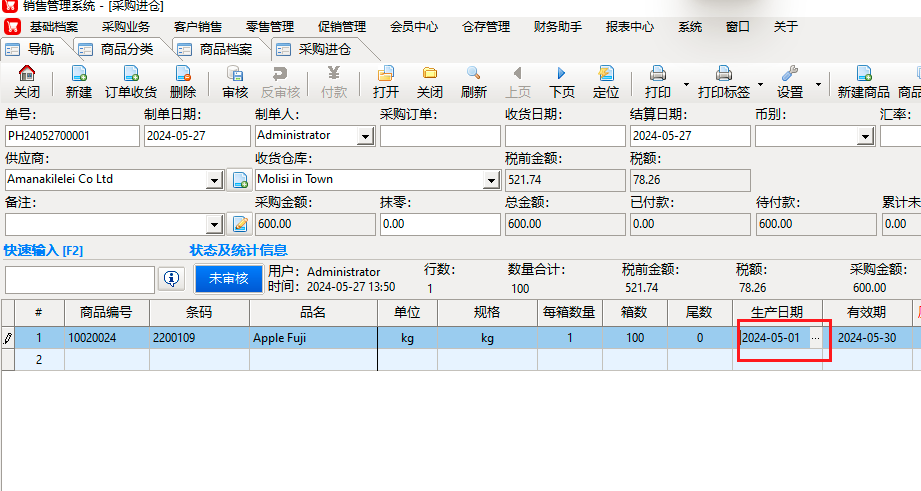Viewport: 921px width, 491px height.
Task: Open the 打印 dropdown arrow
Action: [686, 85]
